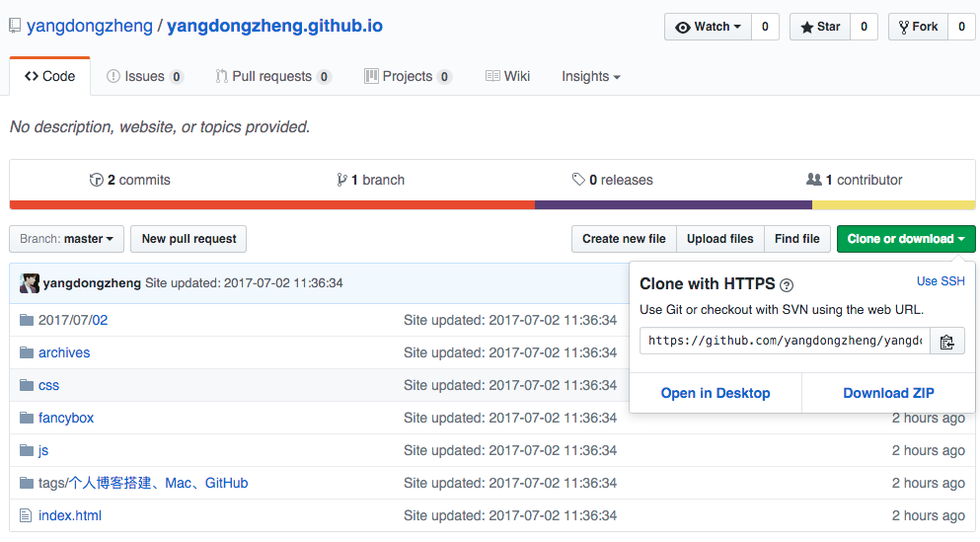Click the yangdongzheng avatar thumbnail

point(30,283)
